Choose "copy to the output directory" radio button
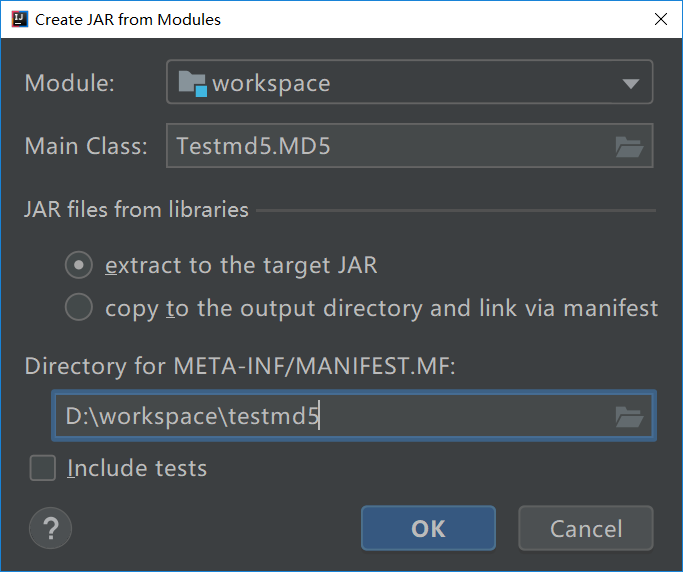 [x=79, y=308]
